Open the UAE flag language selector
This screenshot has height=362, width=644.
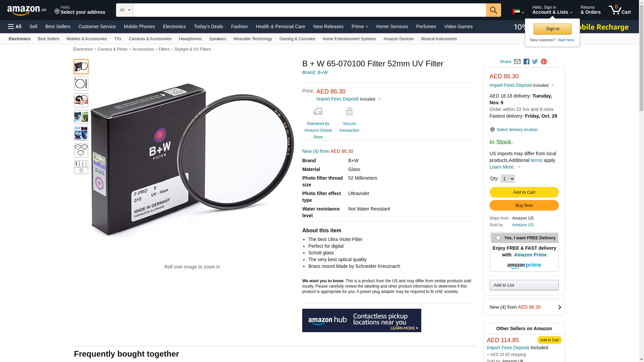click(518, 12)
